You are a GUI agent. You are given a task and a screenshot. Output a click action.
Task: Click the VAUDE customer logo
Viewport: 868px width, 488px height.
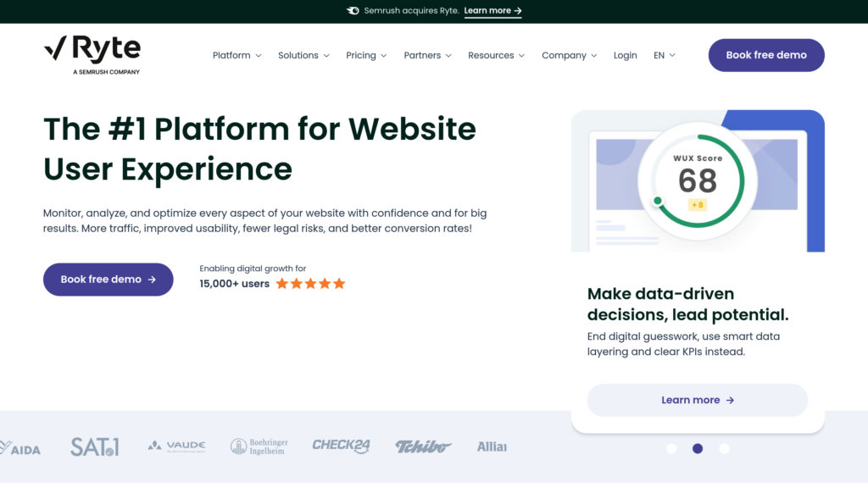click(176, 446)
